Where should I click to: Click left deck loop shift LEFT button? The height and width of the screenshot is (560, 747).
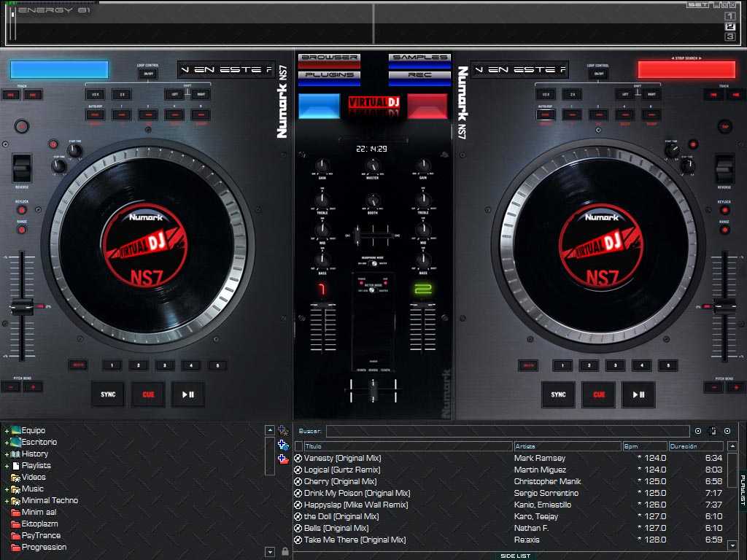click(174, 94)
